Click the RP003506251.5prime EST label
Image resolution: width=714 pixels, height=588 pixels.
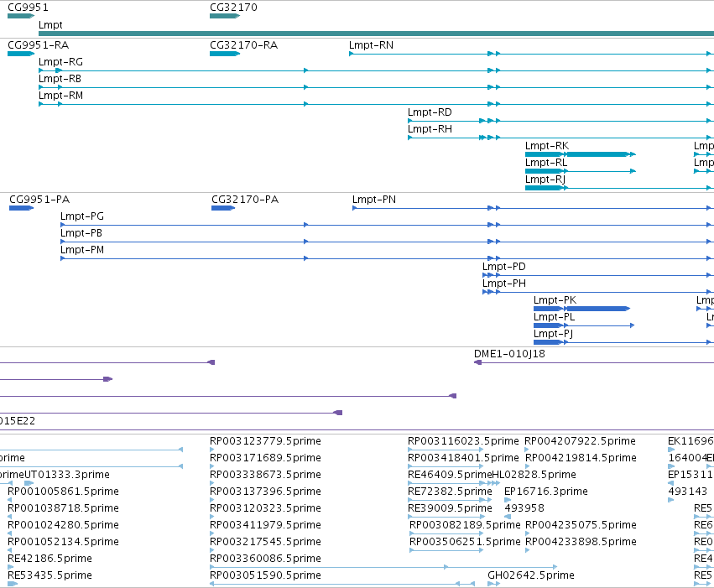465,542
